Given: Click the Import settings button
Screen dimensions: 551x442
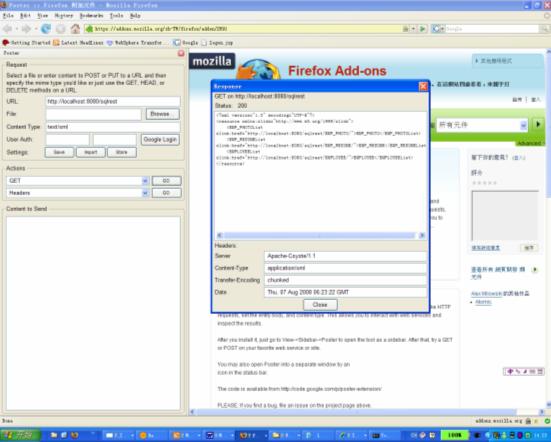Looking at the screenshot, I should [91, 152].
